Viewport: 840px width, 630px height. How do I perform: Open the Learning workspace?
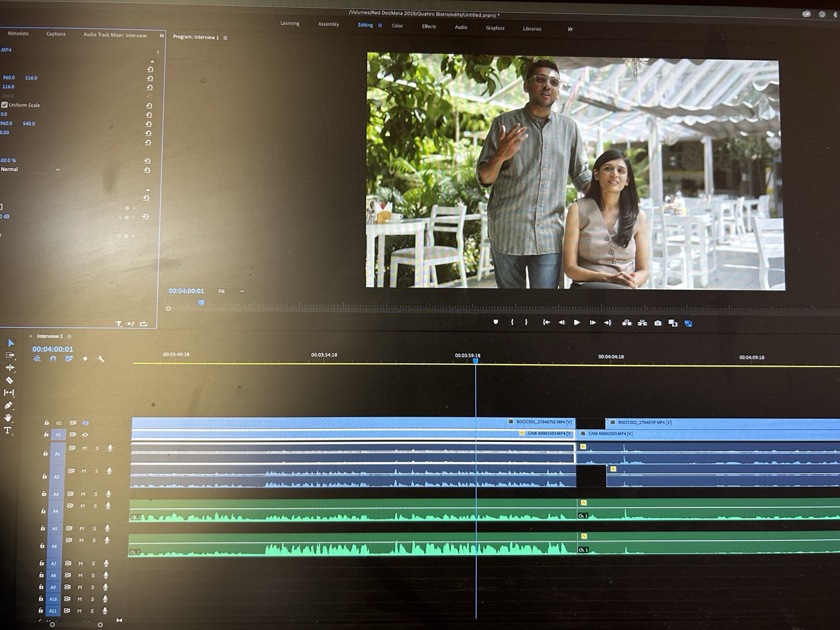coord(290,24)
